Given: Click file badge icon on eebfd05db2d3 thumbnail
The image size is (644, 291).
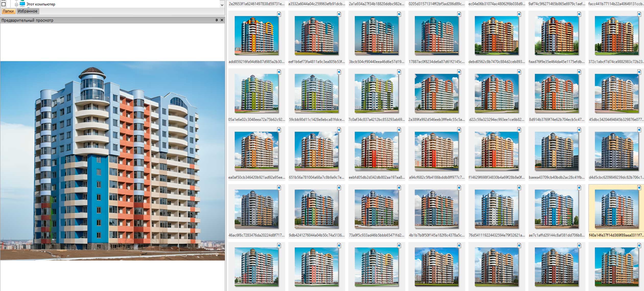Looking at the screenshot, I should tap(399, 130).
